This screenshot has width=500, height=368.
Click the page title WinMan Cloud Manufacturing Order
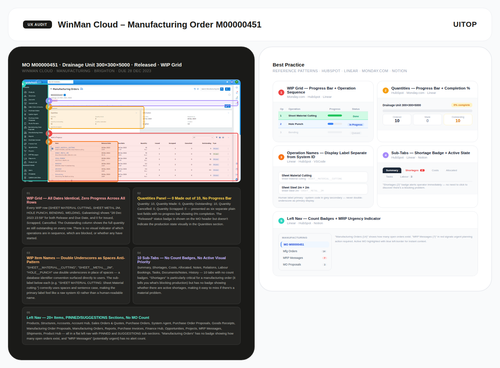159,25
